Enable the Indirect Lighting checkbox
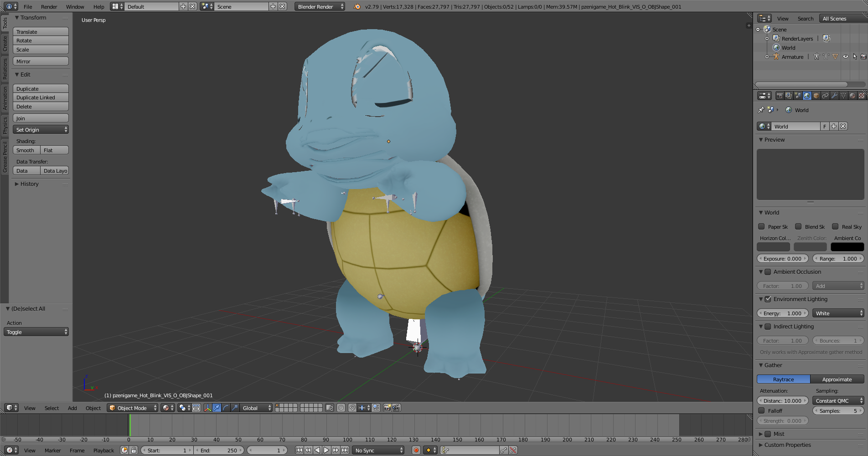The image size is (868, 456). click(768, 326)
